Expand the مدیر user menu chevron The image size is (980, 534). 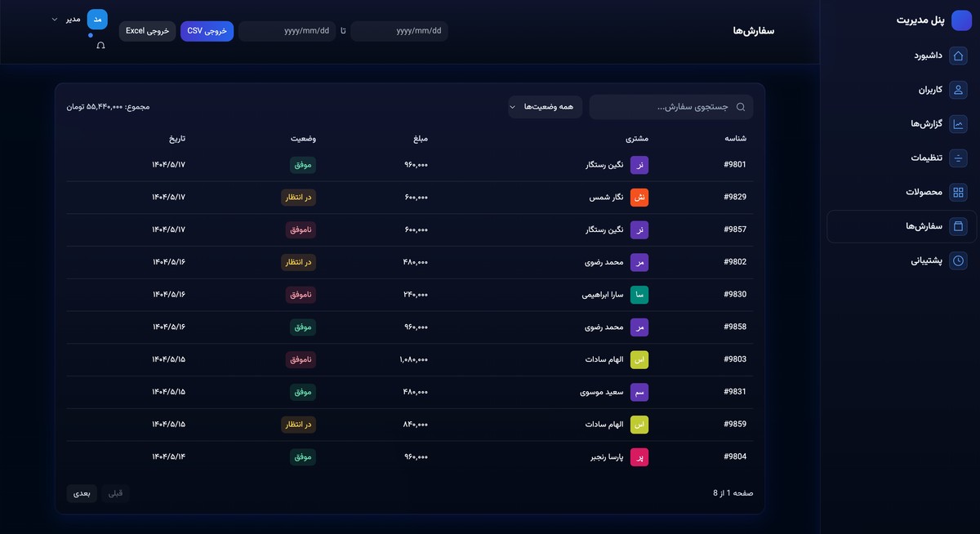55,19
